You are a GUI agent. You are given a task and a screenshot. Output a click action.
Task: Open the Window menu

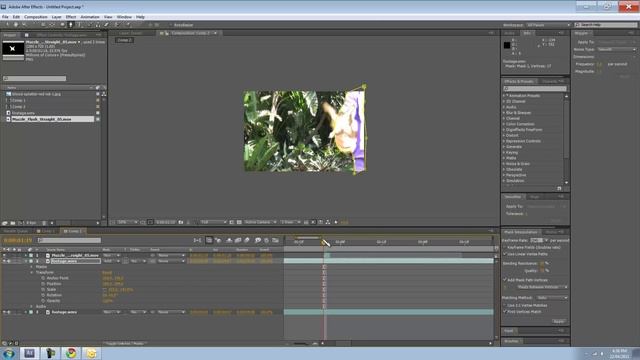point(124,17)
